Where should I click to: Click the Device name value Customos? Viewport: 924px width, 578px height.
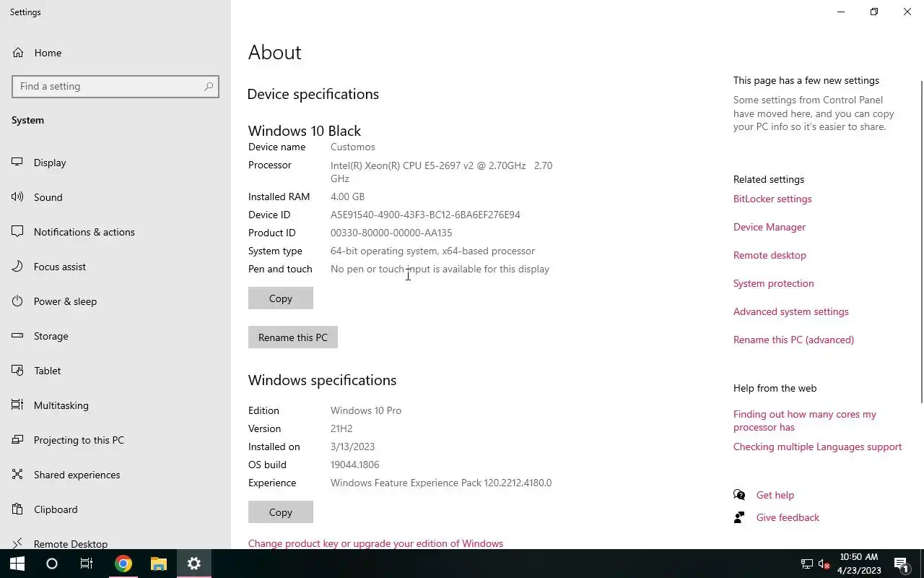(352, 147)
